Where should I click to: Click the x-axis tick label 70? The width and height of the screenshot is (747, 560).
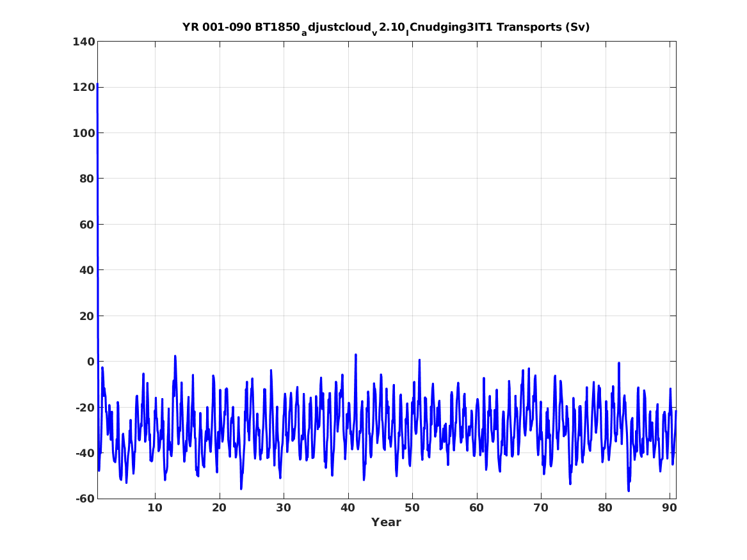[541, 508]
